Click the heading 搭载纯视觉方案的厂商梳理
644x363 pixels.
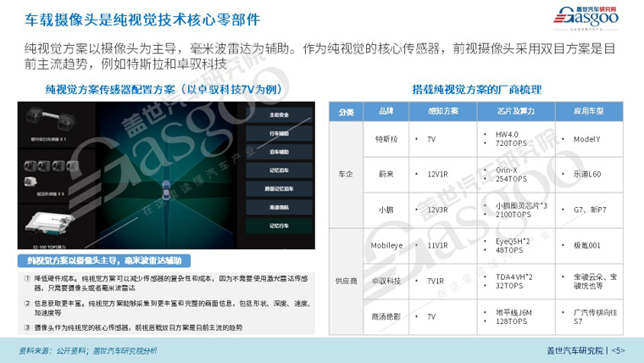pos(477,89)
